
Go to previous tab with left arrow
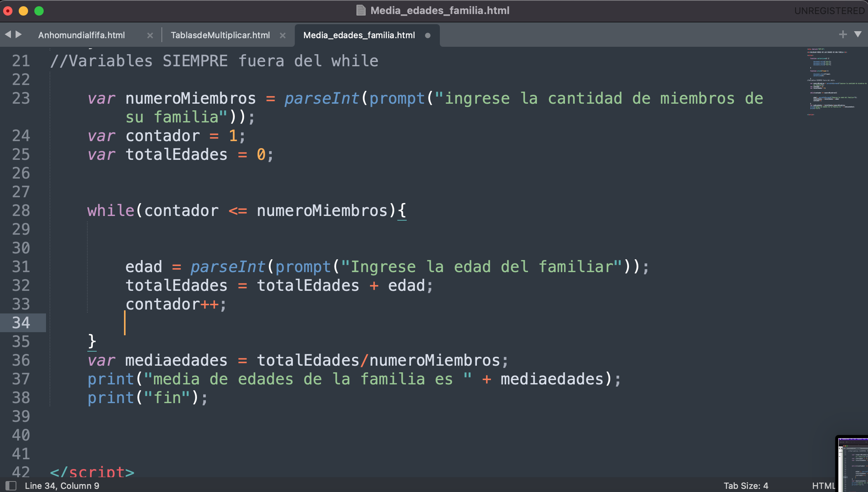8,34
